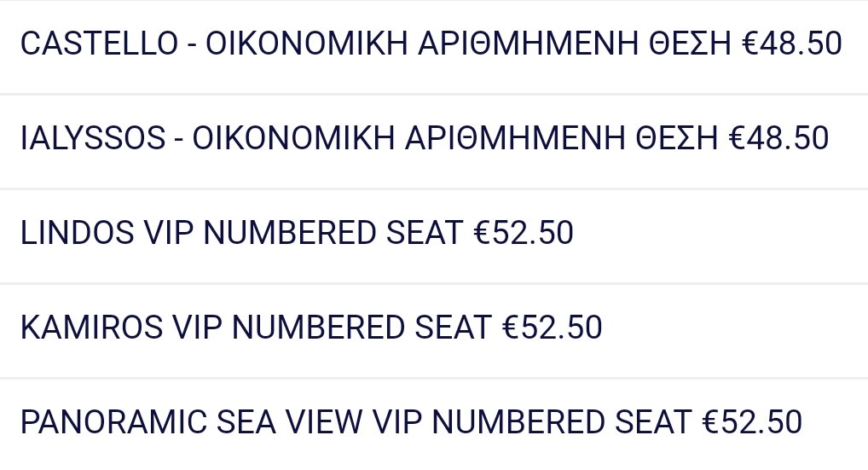Viewport: 868px width, 470px height.
Task: Click the €52.50 price on LINDOS row
Action: [524, 233]
